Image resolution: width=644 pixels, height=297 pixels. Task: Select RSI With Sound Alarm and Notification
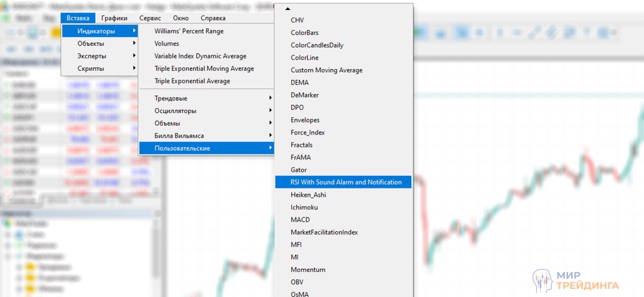[346, 182]
